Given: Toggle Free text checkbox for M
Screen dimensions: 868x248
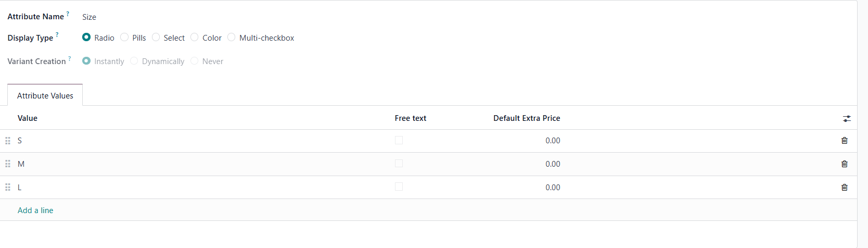Looking at the screenshot, I should coord(399,164).
